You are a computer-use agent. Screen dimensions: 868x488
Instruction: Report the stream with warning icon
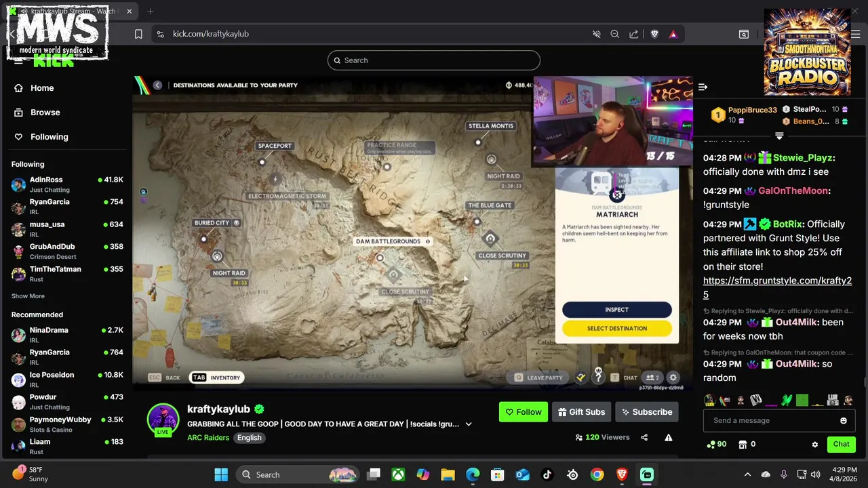coord(669,438)
